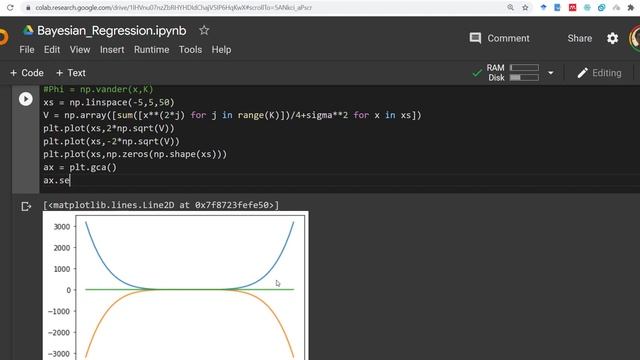Click the line ax = plt.gca()
The width and height of the screenshot is (640, 360).
(80, 167)
